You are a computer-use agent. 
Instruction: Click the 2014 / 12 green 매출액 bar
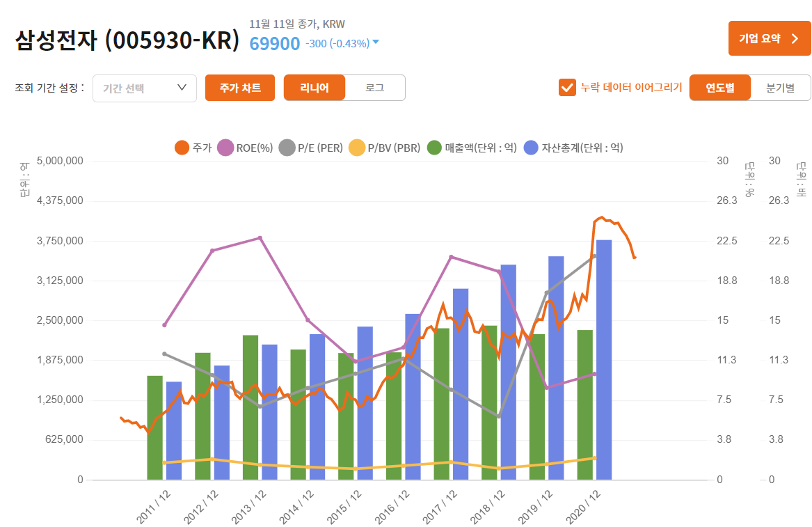[298, 414]
